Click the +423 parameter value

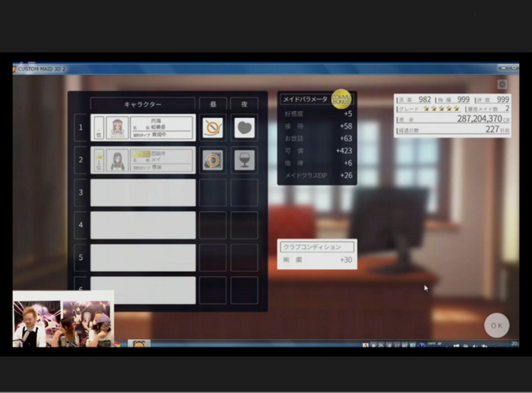(344, 151)
